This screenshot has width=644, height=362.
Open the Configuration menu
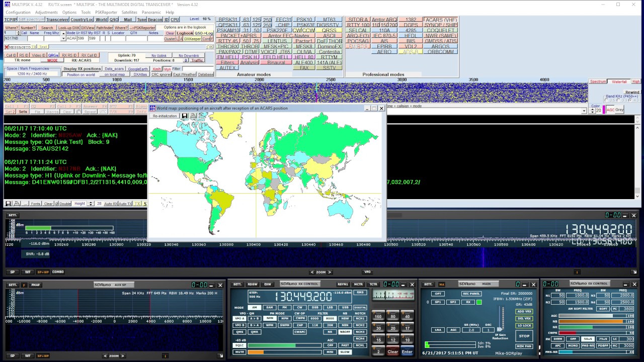tap(18, 12)
